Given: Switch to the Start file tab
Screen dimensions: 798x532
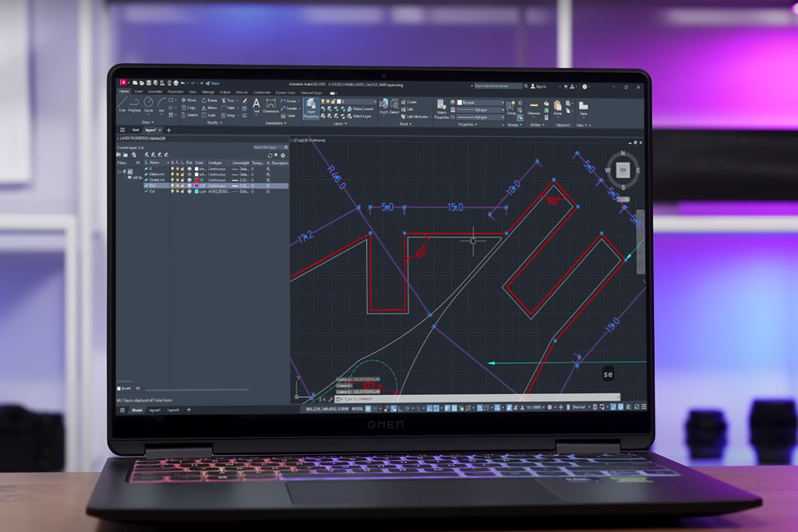Looking at the screenshot, I should tap(136, 130).
